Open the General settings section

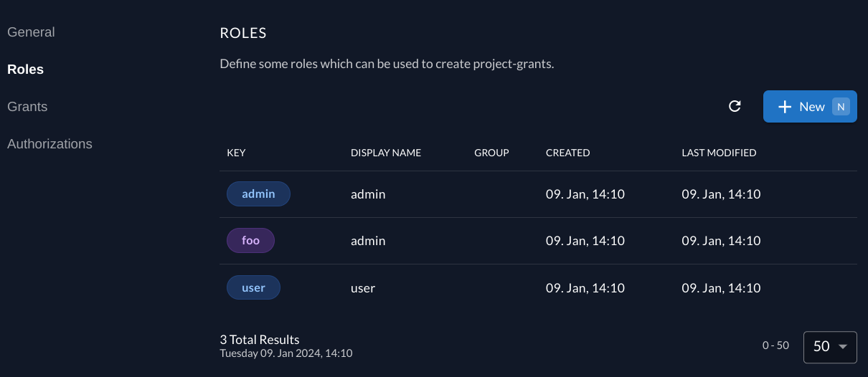pyautogui.click(x=31, y=32)
